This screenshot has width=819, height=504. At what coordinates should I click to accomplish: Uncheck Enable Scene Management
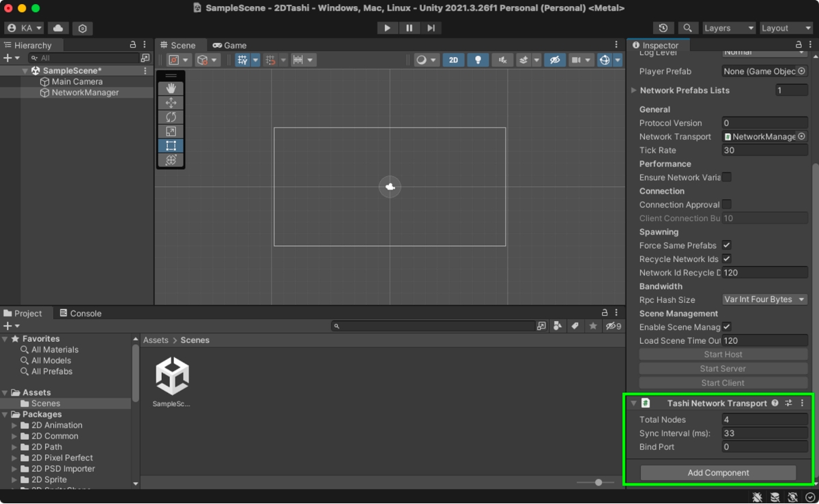click(x=727, y=327)
